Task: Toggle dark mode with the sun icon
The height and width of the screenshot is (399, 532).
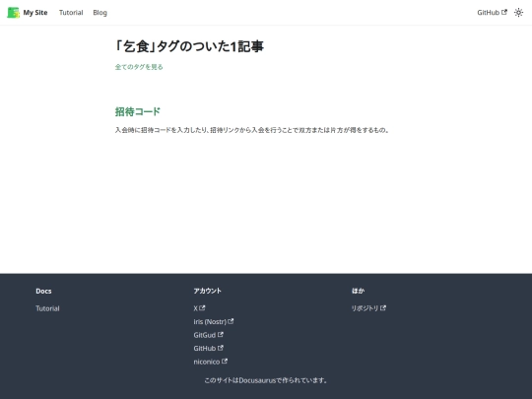Action: pyautogui.click(x=518, y=13)
